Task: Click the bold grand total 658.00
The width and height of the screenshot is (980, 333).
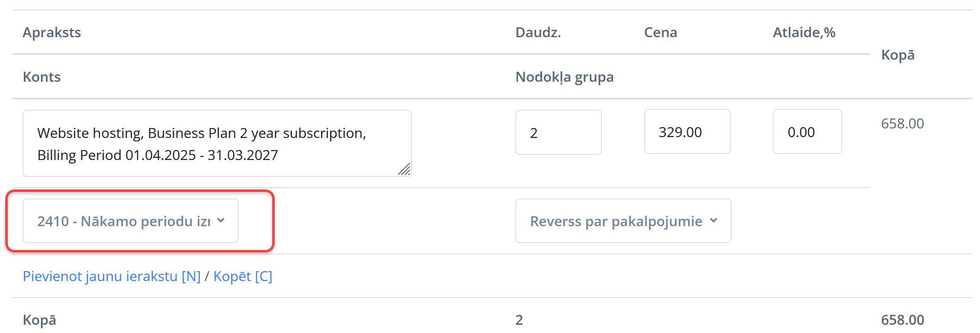Action: click(x=902, y=320)
